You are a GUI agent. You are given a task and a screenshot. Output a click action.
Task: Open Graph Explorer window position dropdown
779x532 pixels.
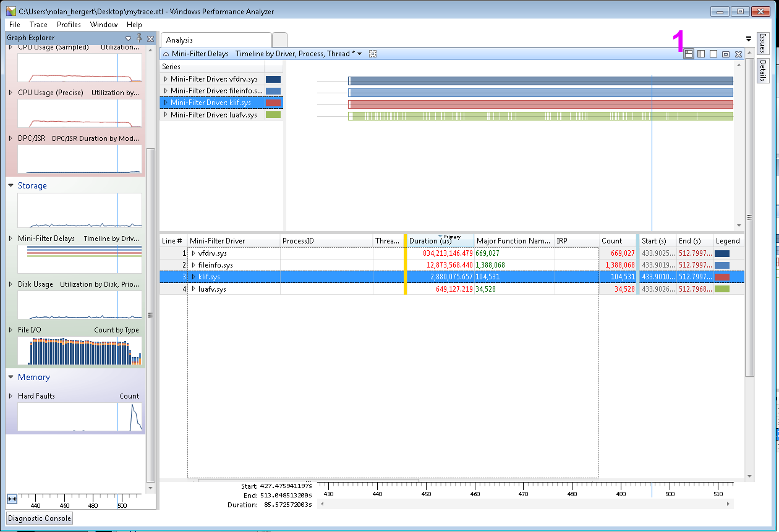pos(129,38)
